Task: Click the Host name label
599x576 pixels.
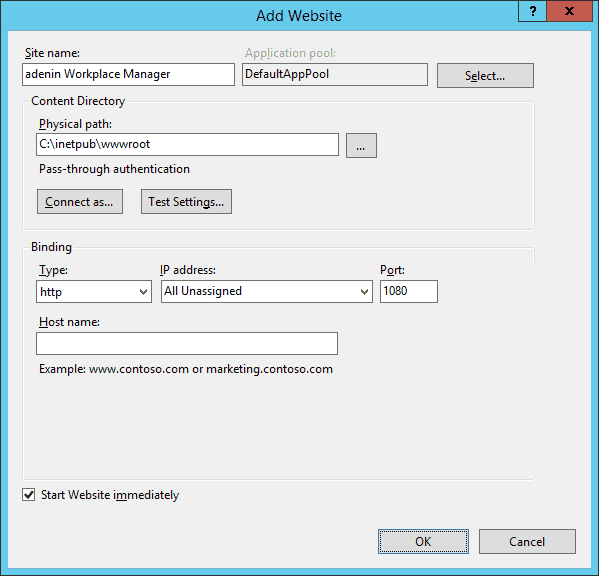Action: click(69, 322)
